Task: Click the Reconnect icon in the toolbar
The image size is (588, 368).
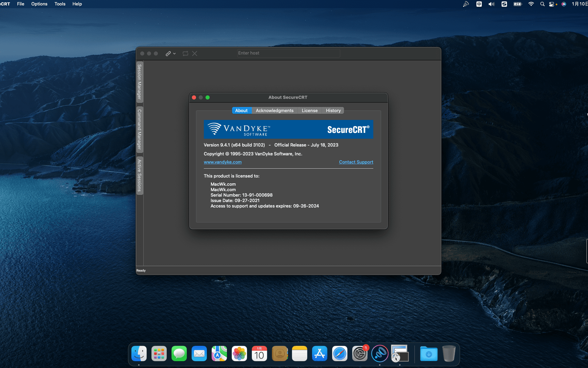Action: (x=185, y=53)
